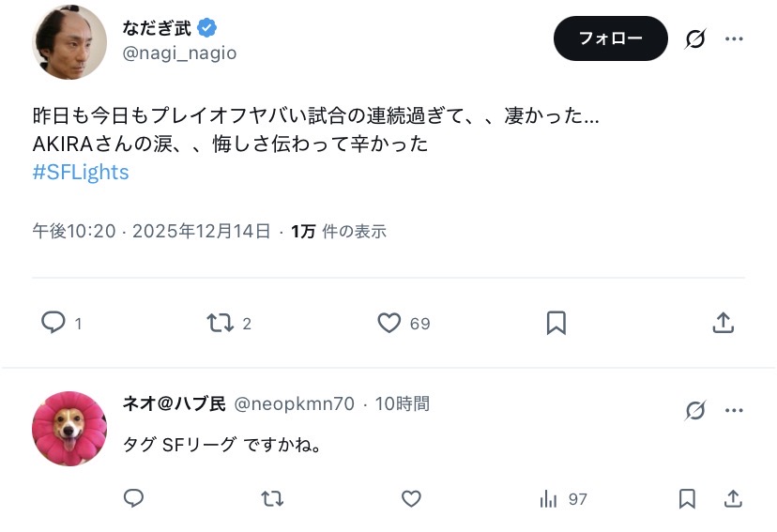Screen dimensions: 777x532
Task: Share the reply from ネオ@ハブ民
Action: (x=734, y=498)
